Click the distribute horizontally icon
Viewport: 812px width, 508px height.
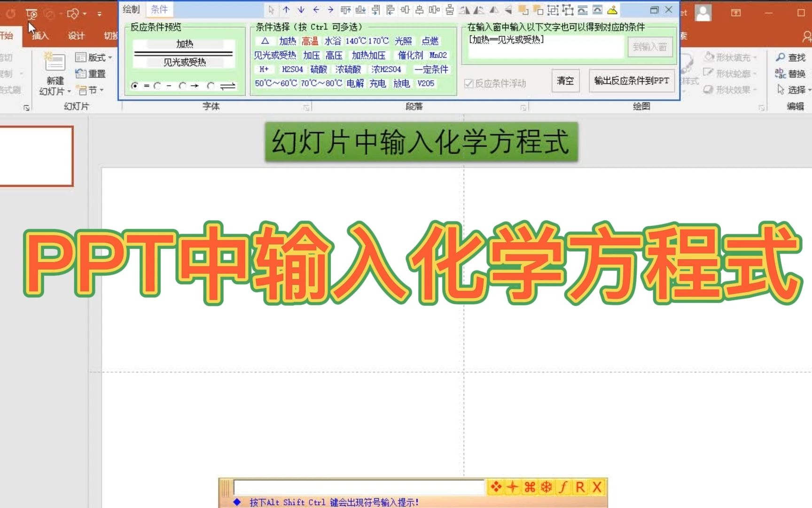[435, 9]
